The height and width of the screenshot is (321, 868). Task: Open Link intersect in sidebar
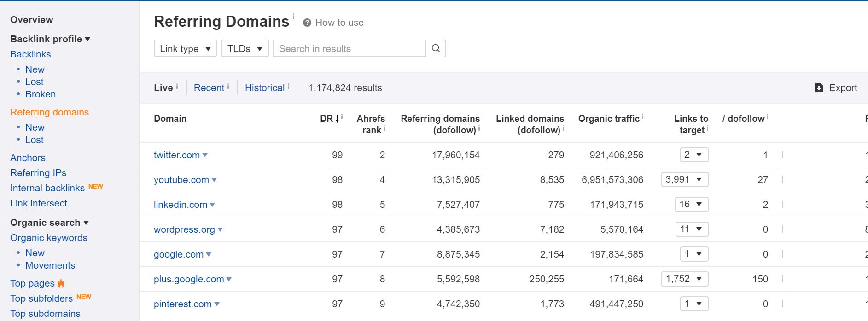pyautogui.click(x=39, y=203)
